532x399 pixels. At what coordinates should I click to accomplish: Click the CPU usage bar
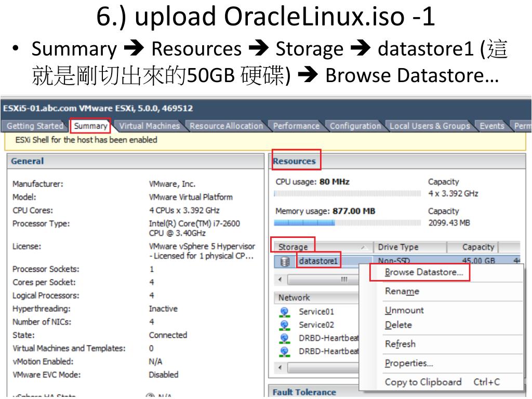point(348,194)
